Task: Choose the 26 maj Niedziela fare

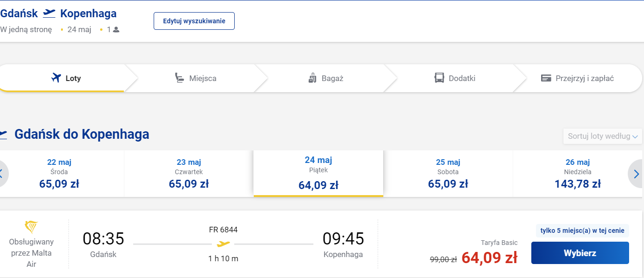Action: coord(578,174)
